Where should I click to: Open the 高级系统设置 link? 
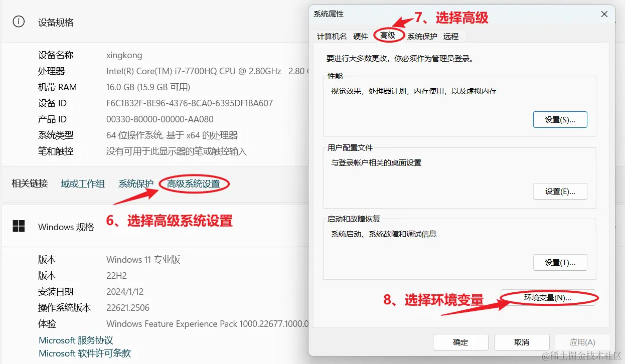(x=194, y=184)
